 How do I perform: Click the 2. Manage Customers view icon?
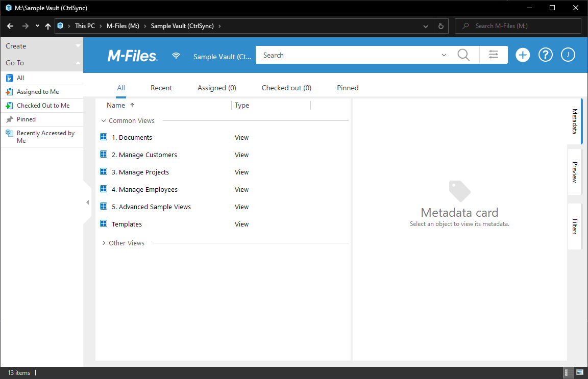point(104,154)
